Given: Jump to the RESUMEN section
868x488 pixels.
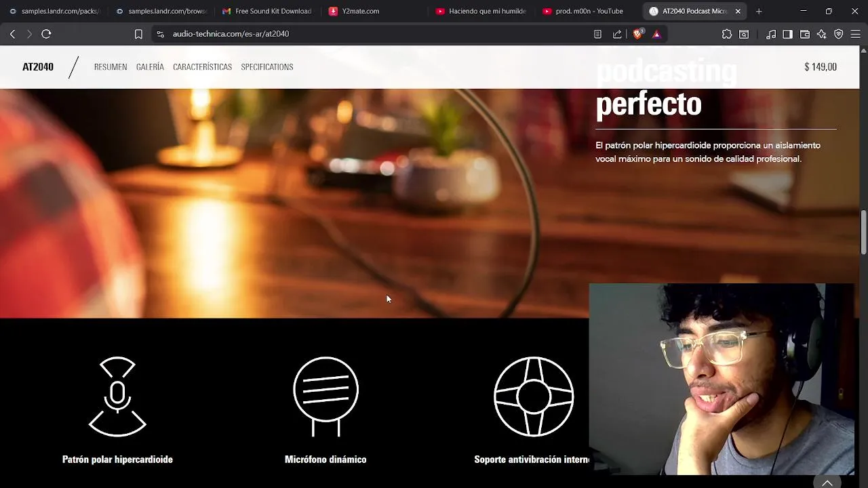Looking at the screenshot, I should [x=111, y=66].
